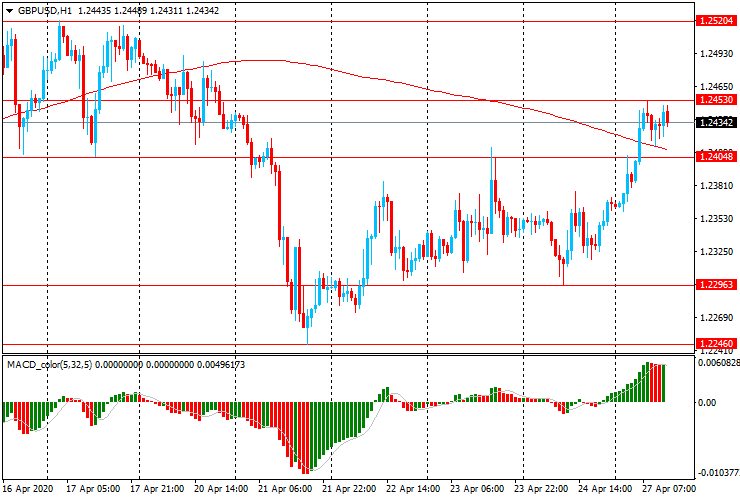This screenshot has height=500, width=740.
Task: Click the 21 Apr 22:00 time label
Action: tap(349, 489)
